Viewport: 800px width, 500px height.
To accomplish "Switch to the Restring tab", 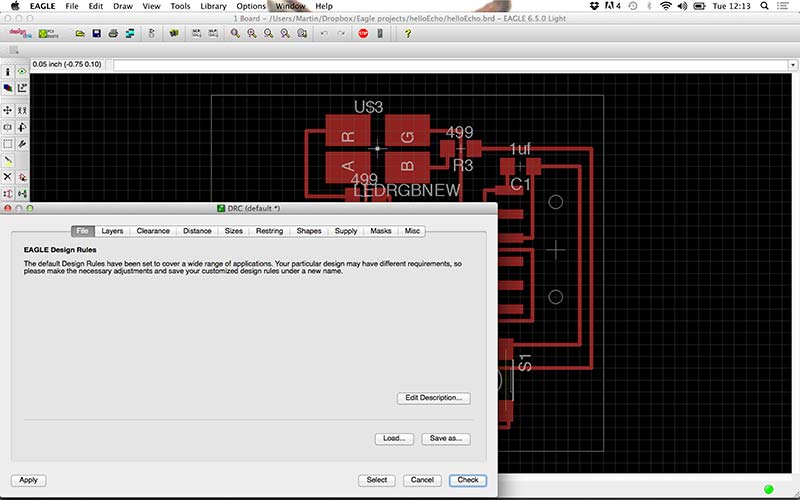I will click(269, 231).
